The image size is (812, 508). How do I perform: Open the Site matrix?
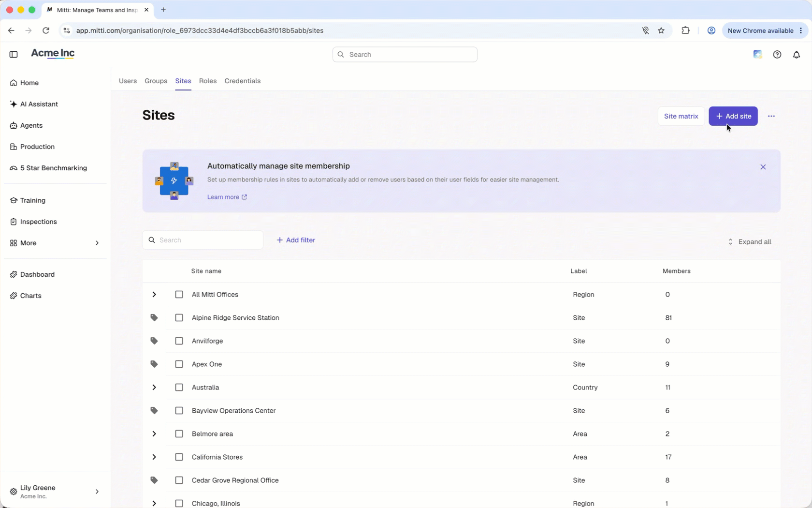(681, 116)
